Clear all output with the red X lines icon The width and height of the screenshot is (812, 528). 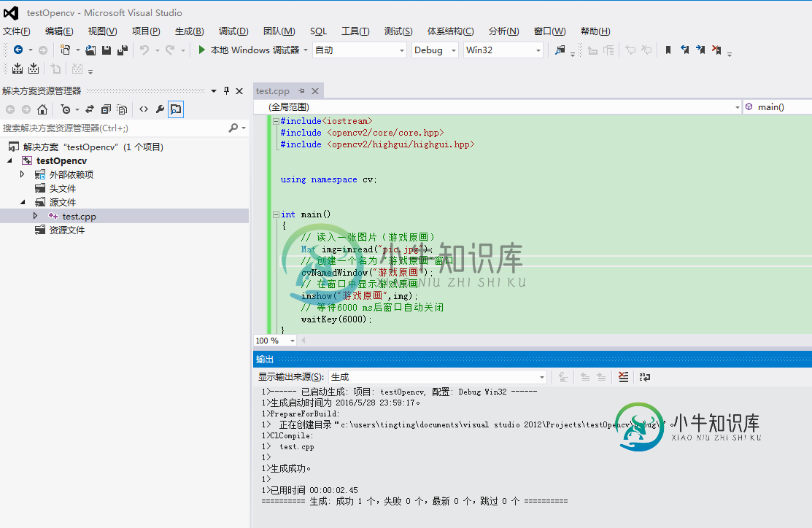624,377
